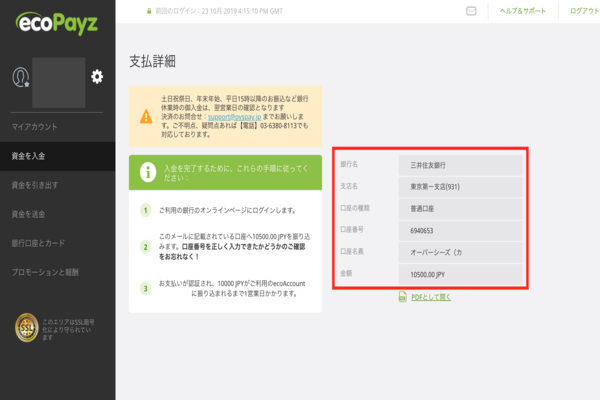The image size is (600, 400).
Task: Click the step 3 number circle
Action: click(x=145, y=288)
